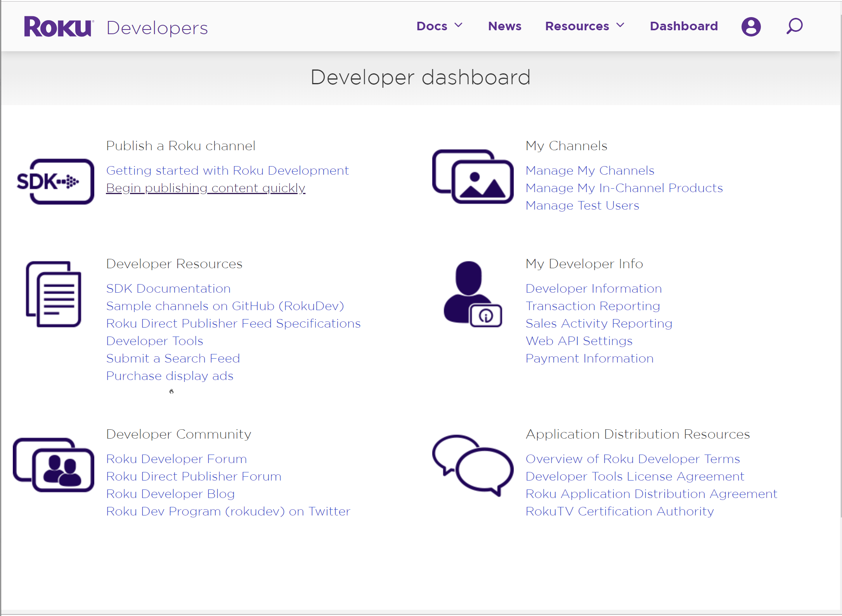
Task: Open the Roku Developer Blog
Action: tap(170, 494)
